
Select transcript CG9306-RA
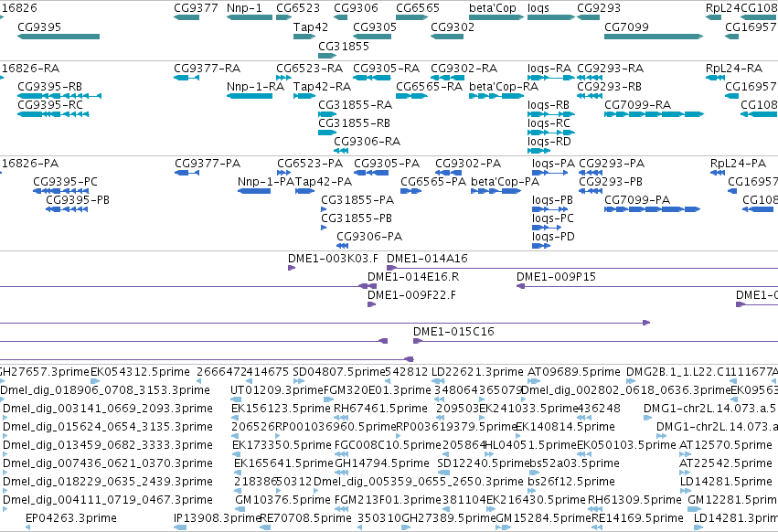click(341, 151)
